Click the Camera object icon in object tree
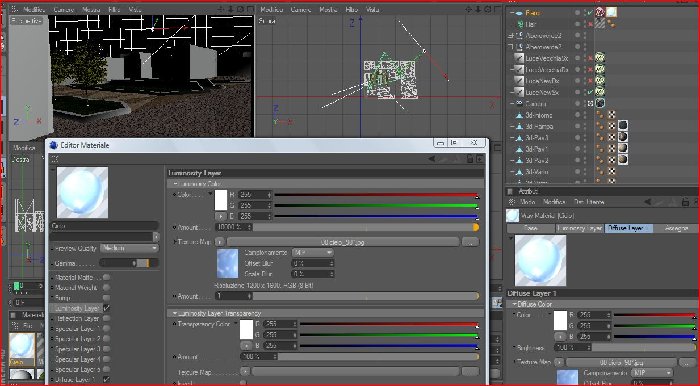 pyautogui.click(x=519, y=104)
